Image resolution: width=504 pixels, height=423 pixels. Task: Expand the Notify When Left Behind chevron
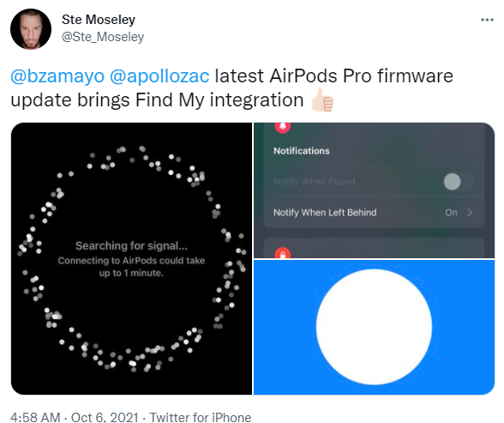tap(470, 212)
